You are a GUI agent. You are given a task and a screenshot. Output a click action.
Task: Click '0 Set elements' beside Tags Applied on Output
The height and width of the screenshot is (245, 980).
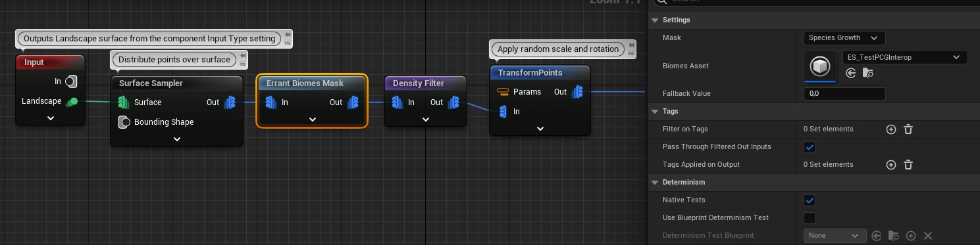pos(828,165)
